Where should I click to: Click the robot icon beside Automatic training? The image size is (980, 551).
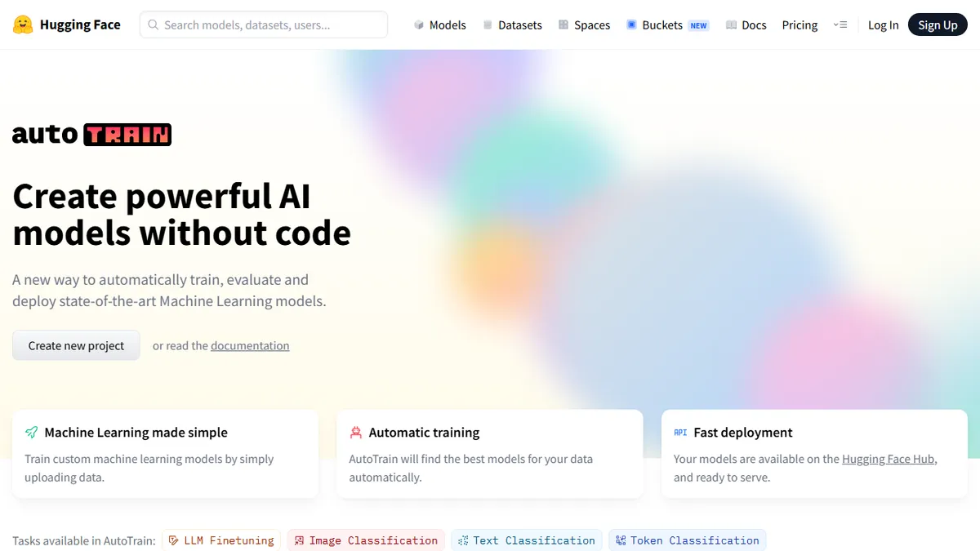pos(356,433)
